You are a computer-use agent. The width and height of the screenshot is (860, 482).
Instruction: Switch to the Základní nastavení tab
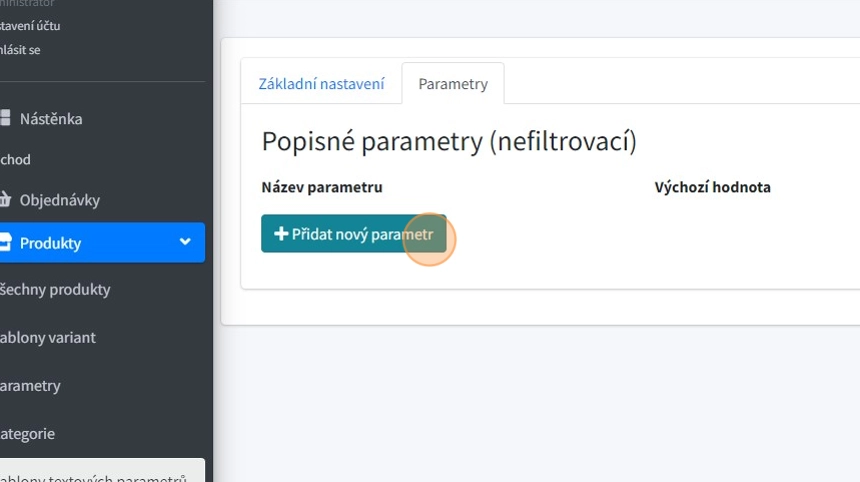321,84
